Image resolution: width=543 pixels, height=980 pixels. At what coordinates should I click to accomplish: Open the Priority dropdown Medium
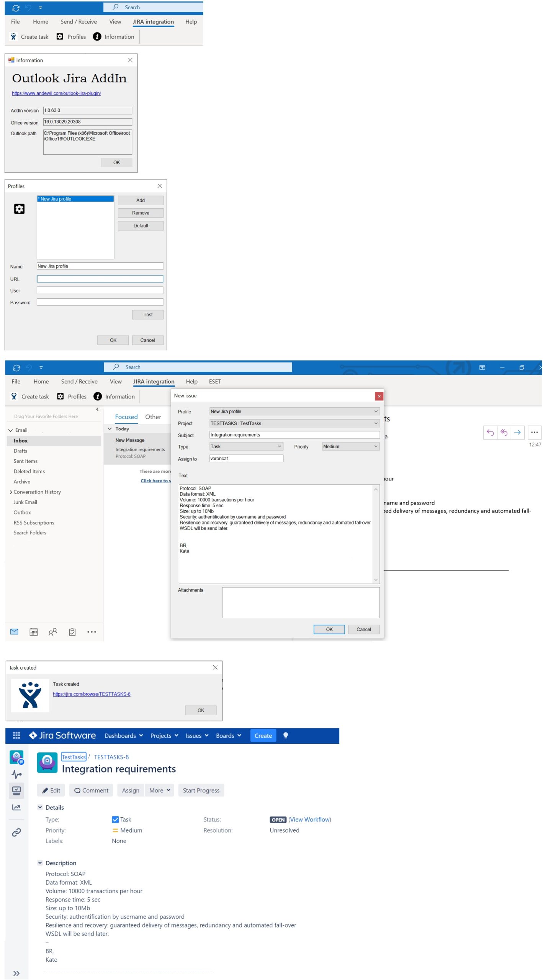pyautogui.click(x=350, y=446)
